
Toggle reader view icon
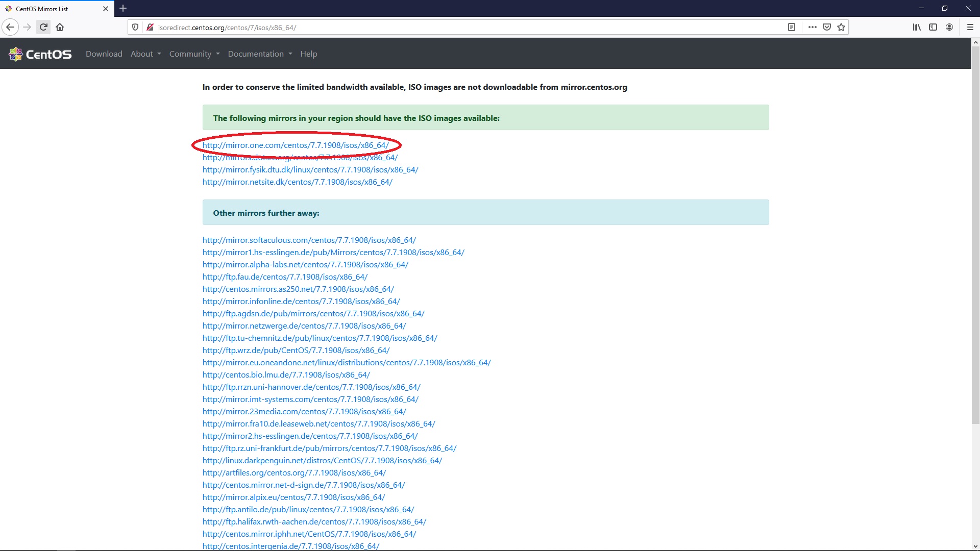click(x=792, y=27)
